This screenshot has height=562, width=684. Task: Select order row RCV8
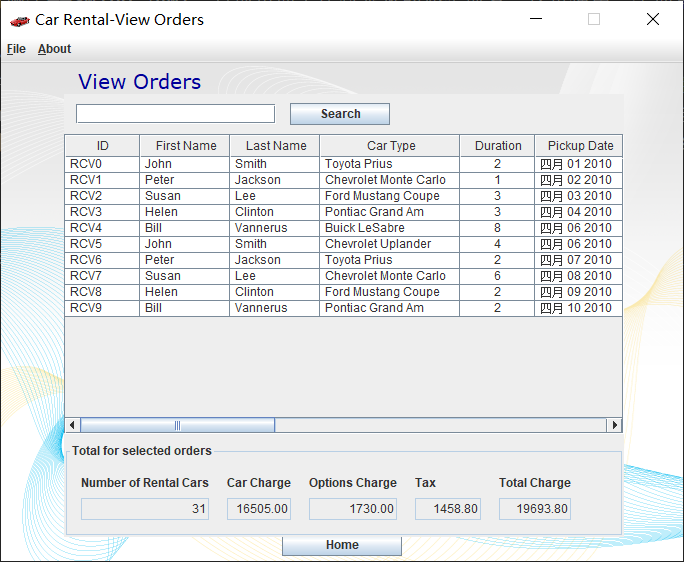point(343,292)
